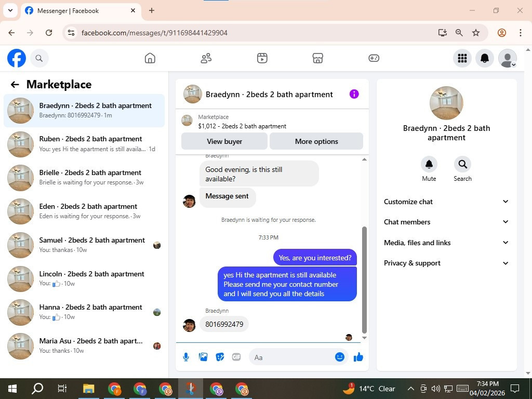This screenshot has width=532, height=399.
Task: Open the volume speaker tray icon
Action: (x=436, y=389)
